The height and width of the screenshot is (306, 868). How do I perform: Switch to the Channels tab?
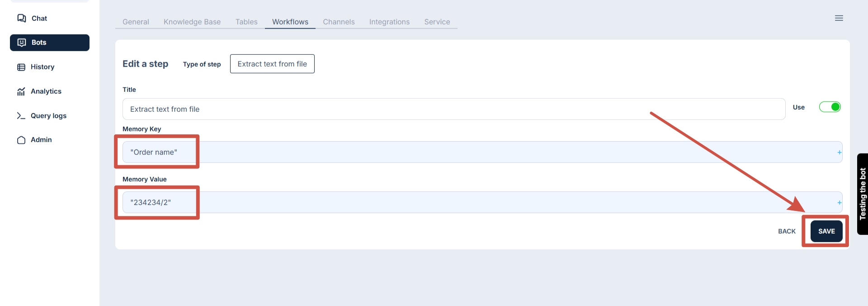tap(339, 22)
